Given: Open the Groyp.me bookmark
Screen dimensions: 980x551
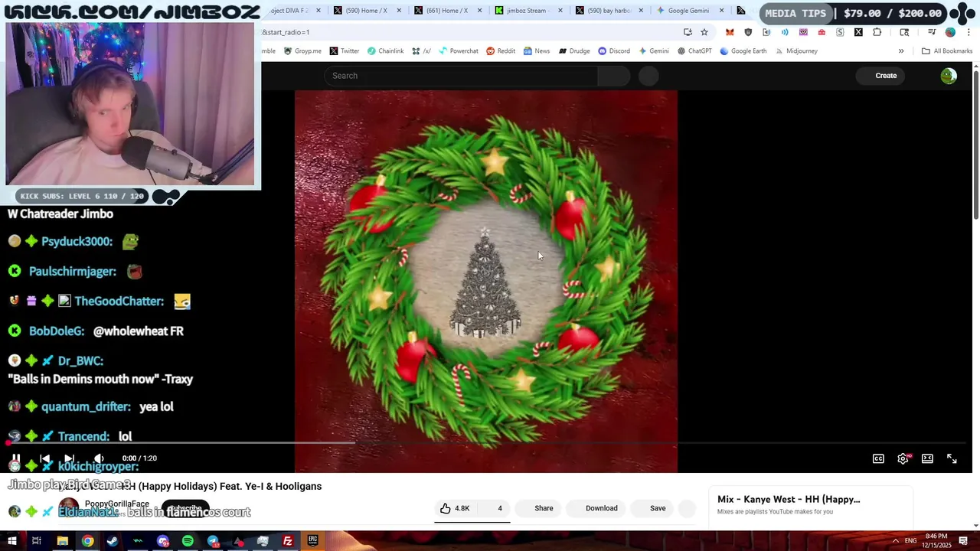Looking at the screenshot, I should coord(302,51).
